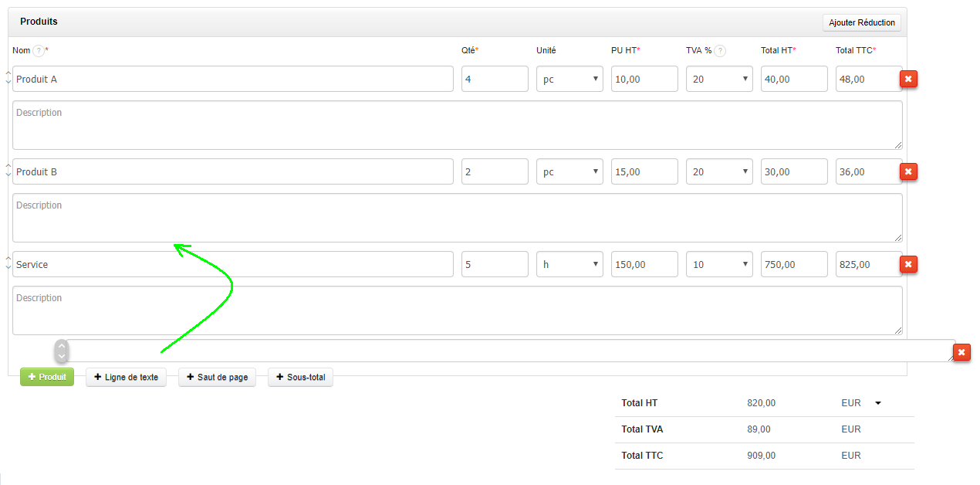980x485 pixels.
Task: Add a Saut de page
Action: pyautogui.click(x=217, y=377)
